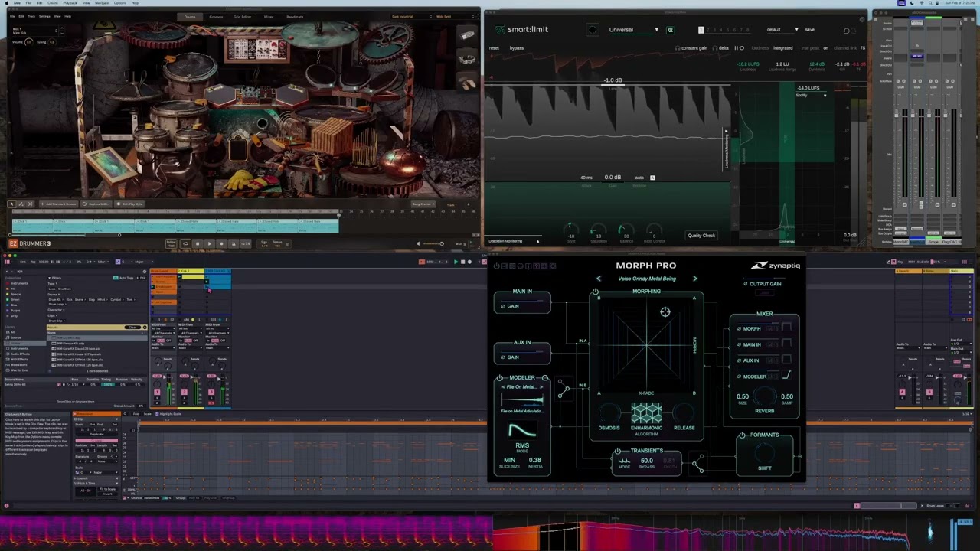Screen dimensions: 980x551
Task: Toggle the Transients power button
Action: (x=617, y=451)
